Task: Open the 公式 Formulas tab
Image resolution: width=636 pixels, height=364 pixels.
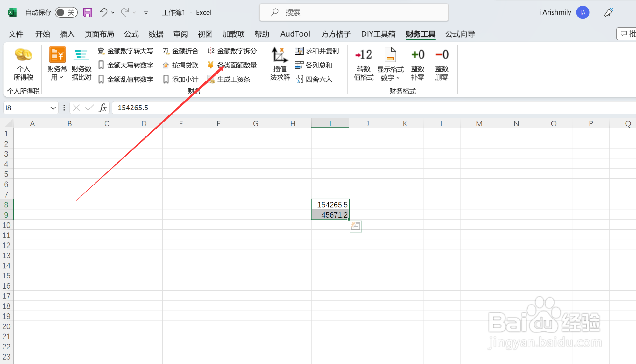Action: [131, 34]
